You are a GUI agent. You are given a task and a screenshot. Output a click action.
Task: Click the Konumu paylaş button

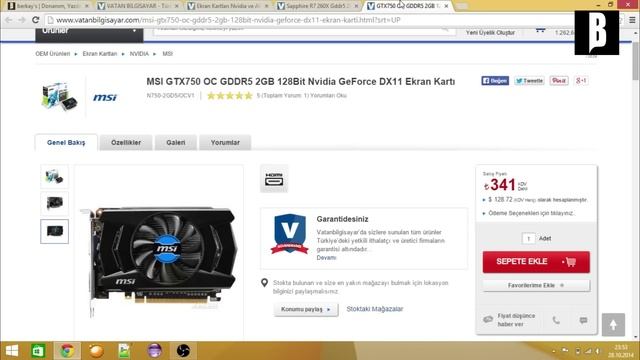click(306, 309)
